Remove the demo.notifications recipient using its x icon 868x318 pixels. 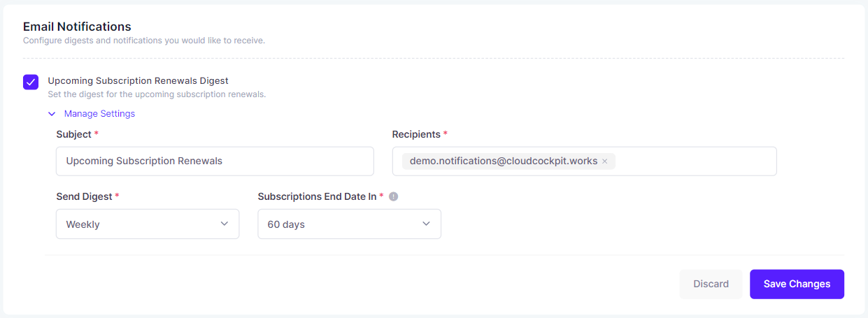[604, 161]
